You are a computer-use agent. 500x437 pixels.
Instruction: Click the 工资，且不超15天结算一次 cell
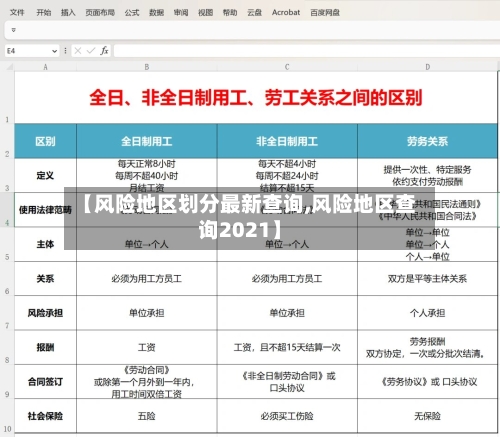coord(287,347)
